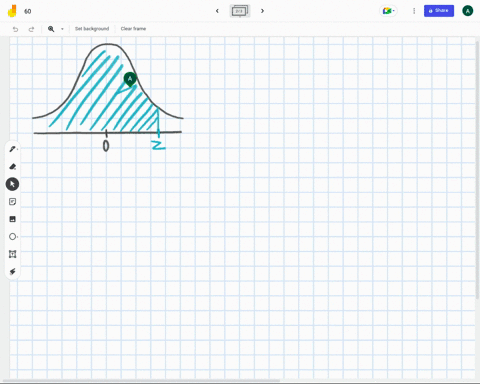Click the zoom magnifier icon
Screen dimensions: 480x384
pyautogui.click(x=51, y=29)
